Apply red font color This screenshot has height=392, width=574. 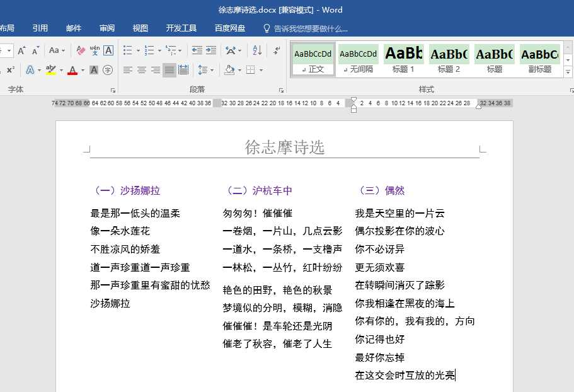point(72,70)
